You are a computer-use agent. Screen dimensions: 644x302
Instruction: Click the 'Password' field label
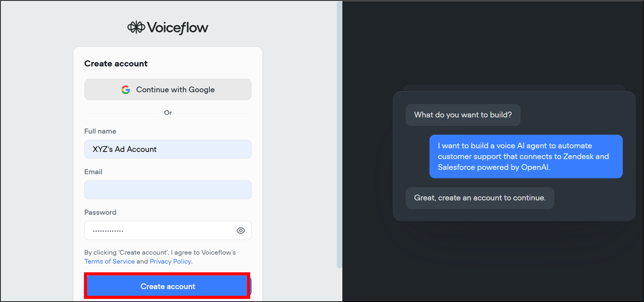(x=100, y=212)
